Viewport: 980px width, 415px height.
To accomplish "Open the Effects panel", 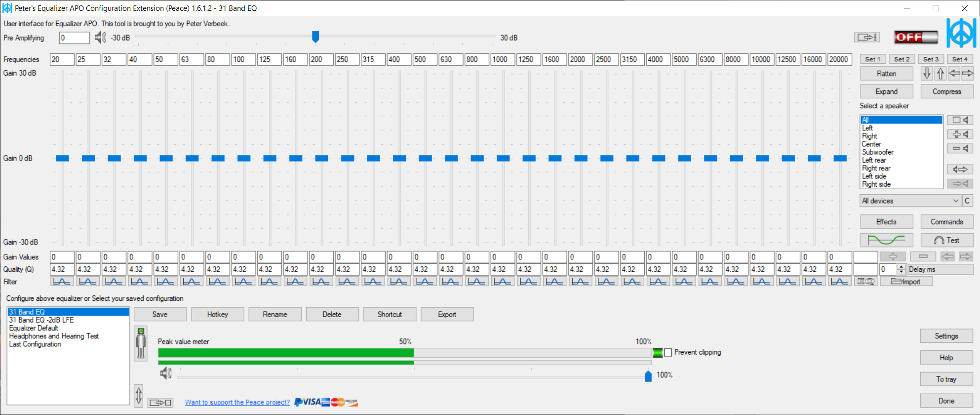I will coord(887,222).
